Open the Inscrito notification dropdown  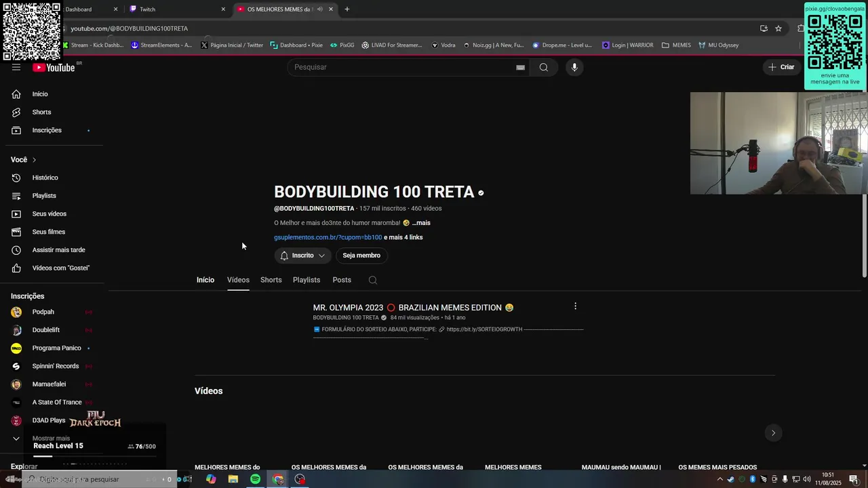pyautogui.click(x=302, y=256)
